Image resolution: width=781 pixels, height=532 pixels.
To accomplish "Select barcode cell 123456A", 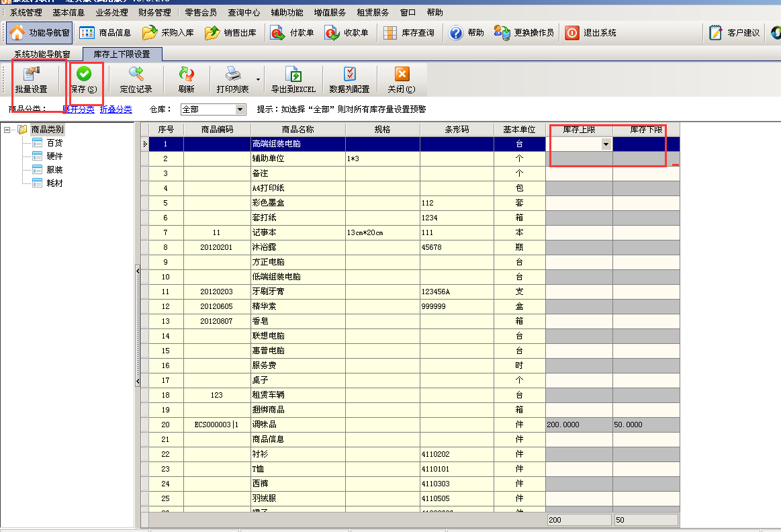I will [457, 292].
